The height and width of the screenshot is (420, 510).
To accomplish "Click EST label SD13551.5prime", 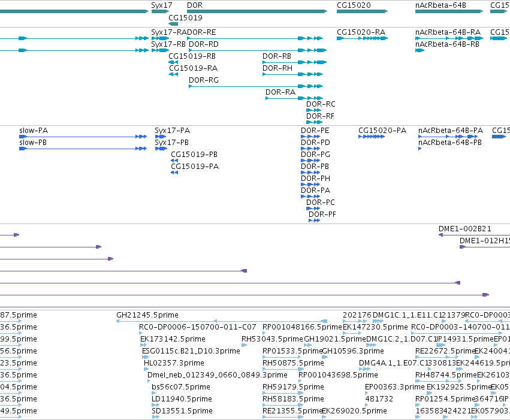I will 182,411.
